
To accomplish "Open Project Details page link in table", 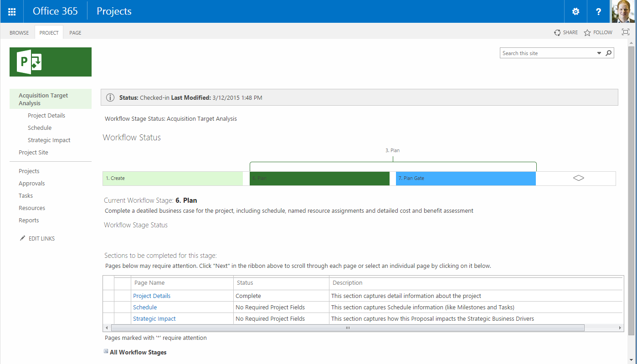I will pyautogui.click(x=152, y=296).
